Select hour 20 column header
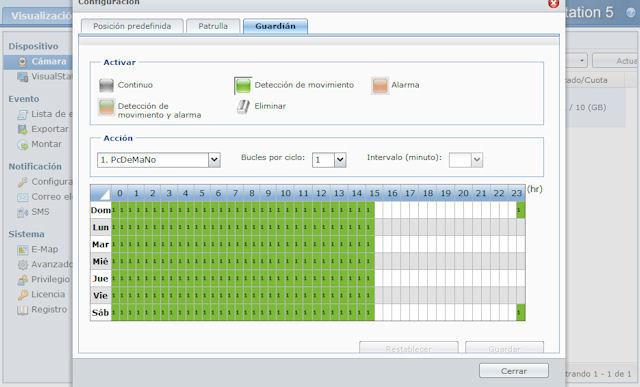 click(x=463, y=193)
